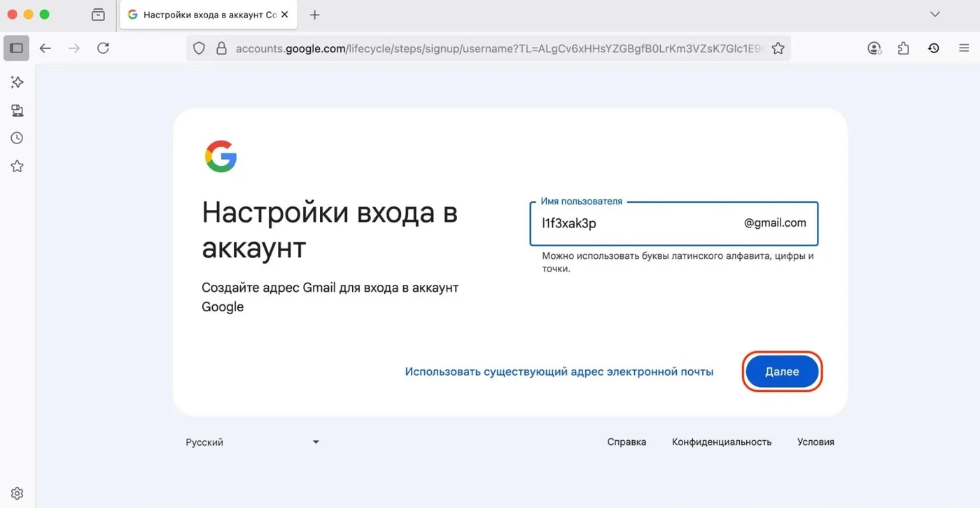Go back to the previous page

[x=45, y=48]
